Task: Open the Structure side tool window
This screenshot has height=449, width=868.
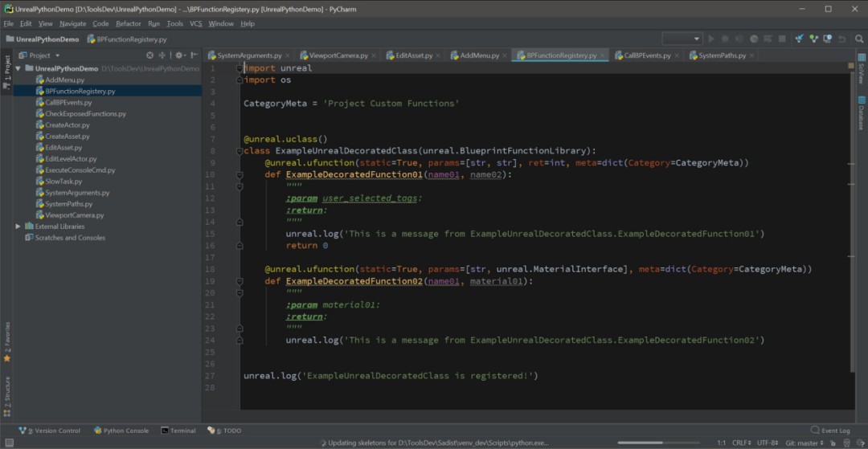Action: pos(7,396)
